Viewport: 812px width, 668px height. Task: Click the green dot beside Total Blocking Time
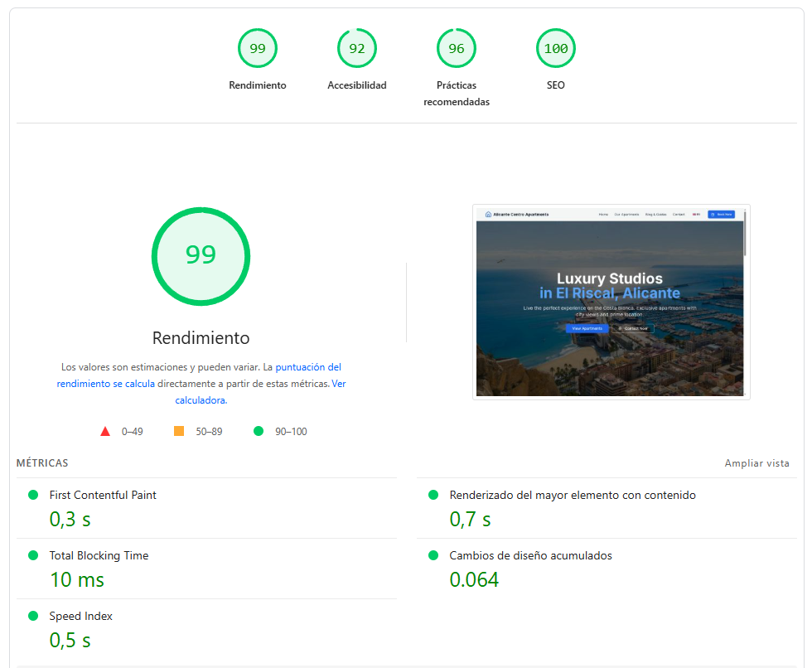[32, 555]
